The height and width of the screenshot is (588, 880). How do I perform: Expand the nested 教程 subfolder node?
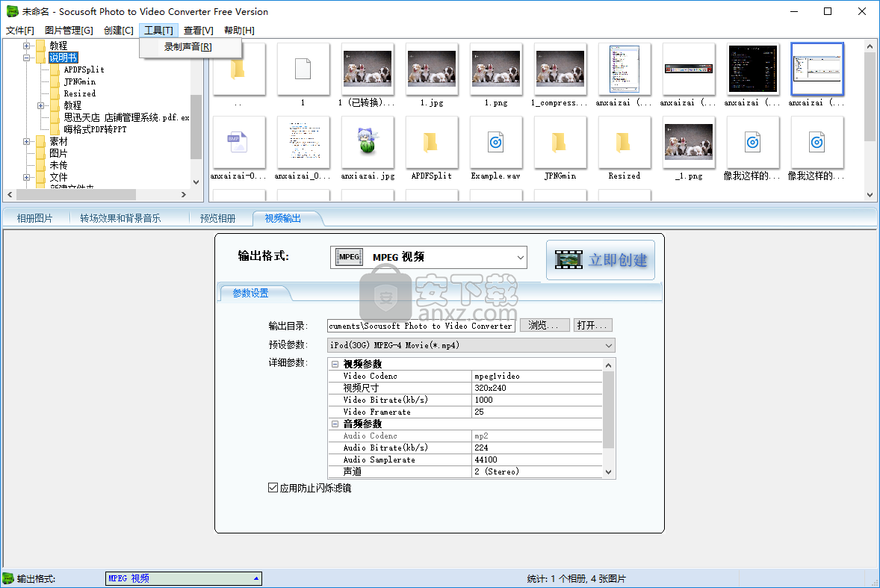(40, 105)
